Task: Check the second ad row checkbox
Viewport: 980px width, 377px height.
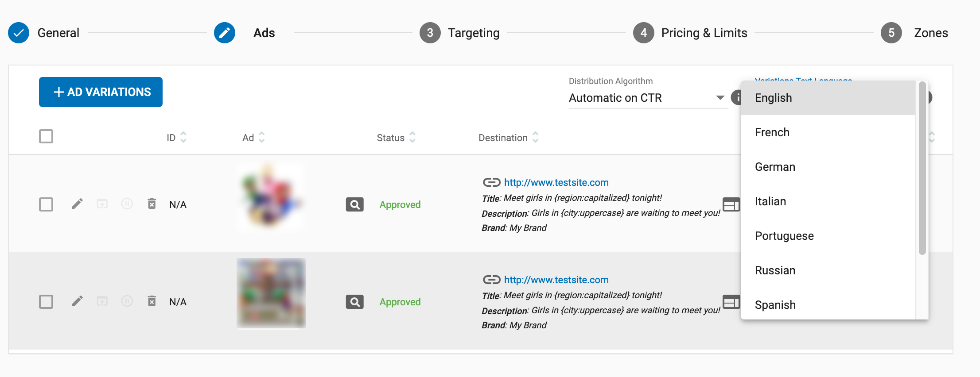Action: [x=46, y=302]
